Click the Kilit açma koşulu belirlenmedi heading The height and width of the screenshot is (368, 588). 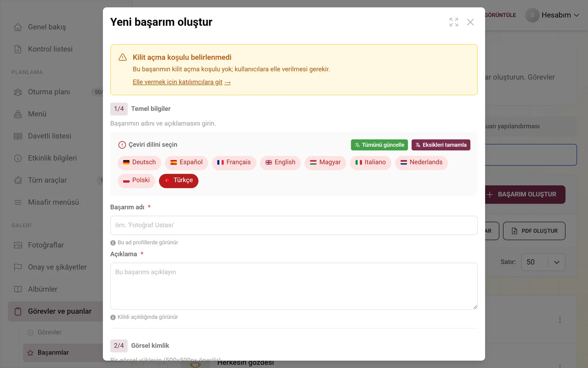[182, 57]
